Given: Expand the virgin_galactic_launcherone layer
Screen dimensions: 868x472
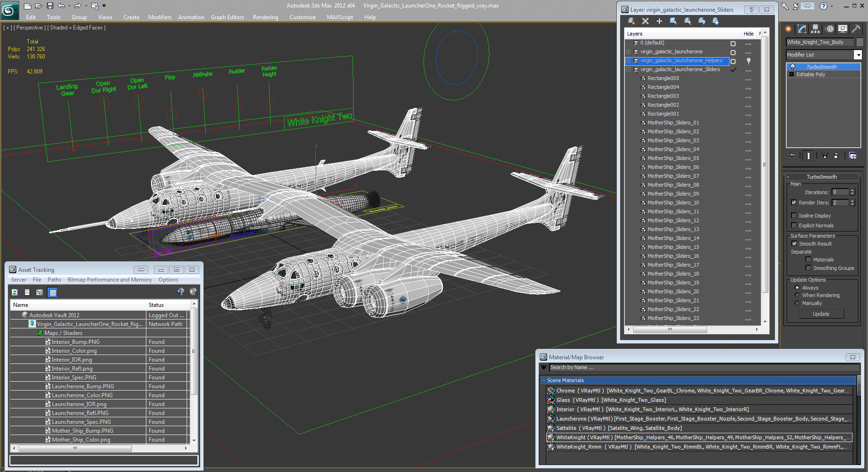Looking at the screenshot, I should click(629, 52).
